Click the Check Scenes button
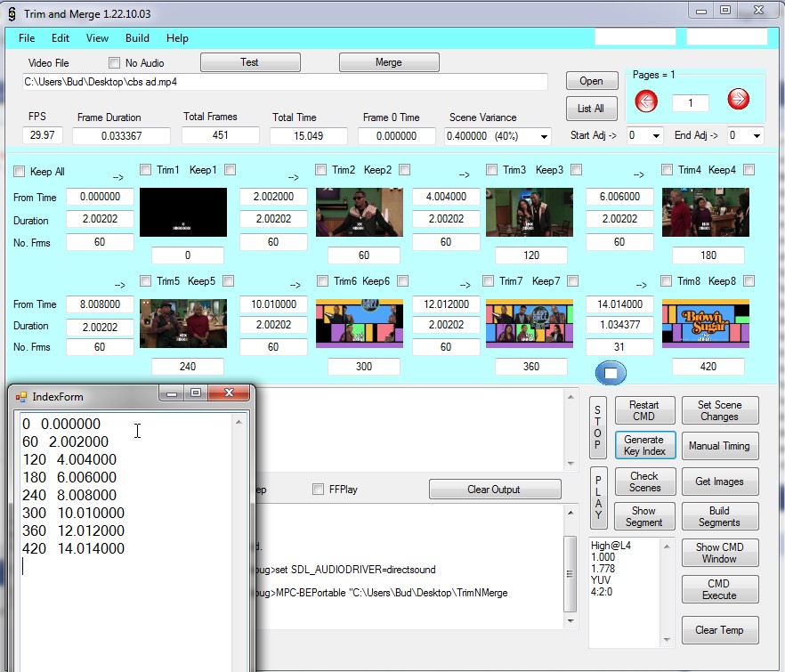This screenshot has height=672, width=785. [x=644, y=482]
